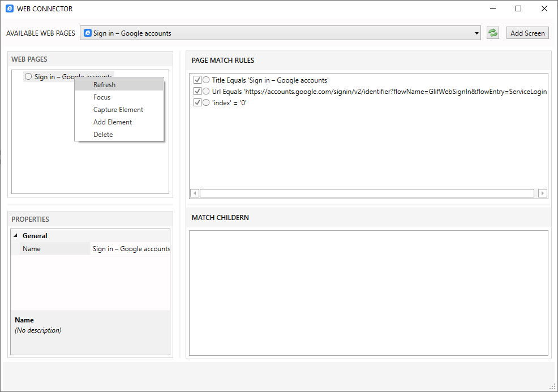558x392 pixels.
Task: Click the horizontal scrollbar under the match rules
Action: pos(368,193)
